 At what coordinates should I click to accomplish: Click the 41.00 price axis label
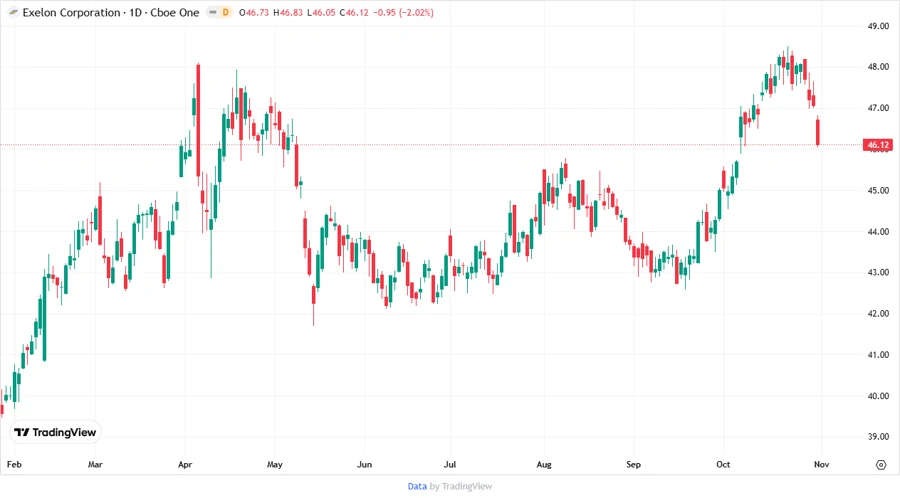pyautogui.click(x=878, y=355)
